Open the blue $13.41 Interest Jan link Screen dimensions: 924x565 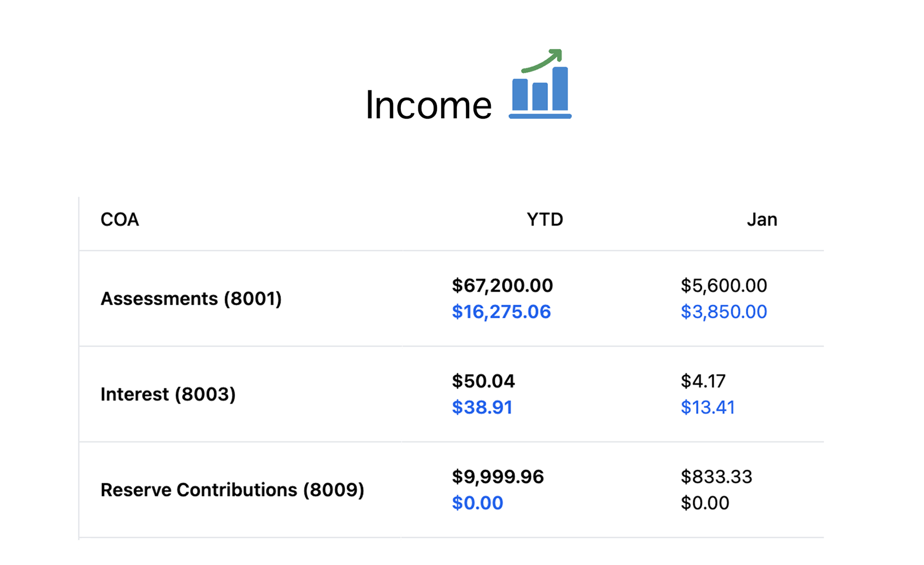[707, 407]
